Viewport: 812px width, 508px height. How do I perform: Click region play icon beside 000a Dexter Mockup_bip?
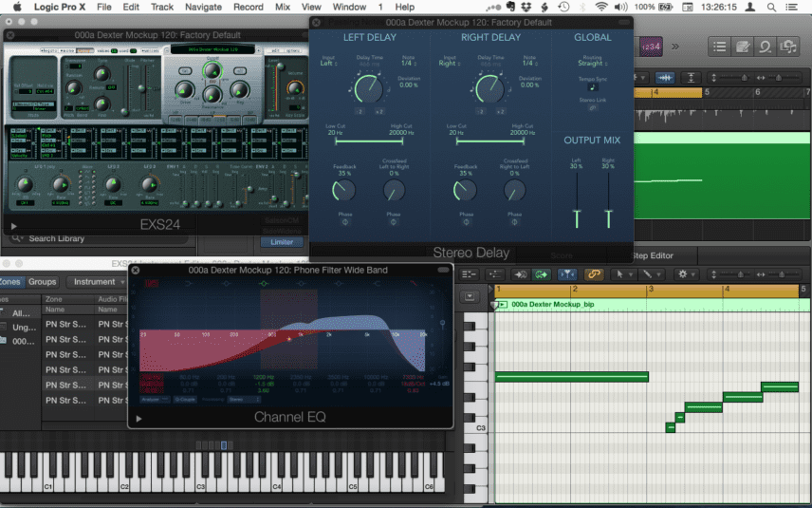tap(502, 304)
